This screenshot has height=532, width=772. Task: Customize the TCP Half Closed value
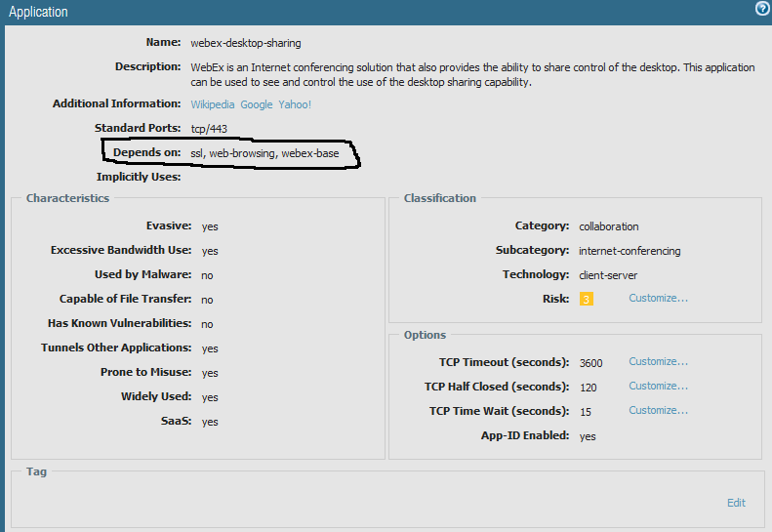658,387
